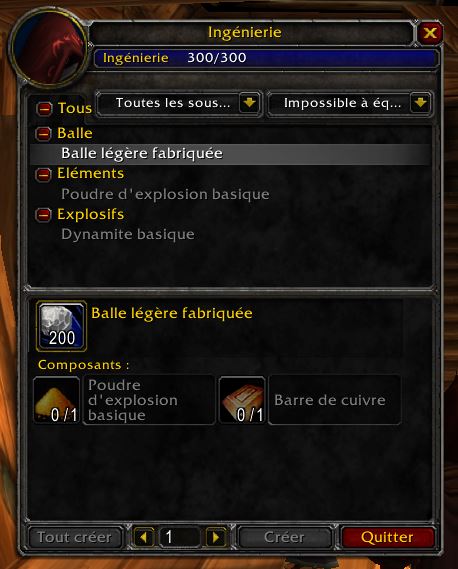Click the Tout créer button
Viewport: 458px width, 569px height.
click(x=75, y=537)
